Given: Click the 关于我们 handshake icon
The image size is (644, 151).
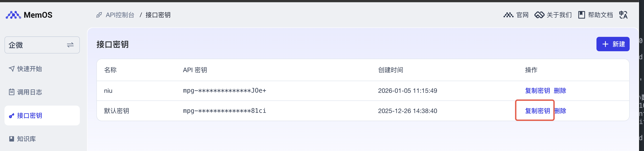Looking at the screenshot, I should pyautogui.click(x=539, y=15).
